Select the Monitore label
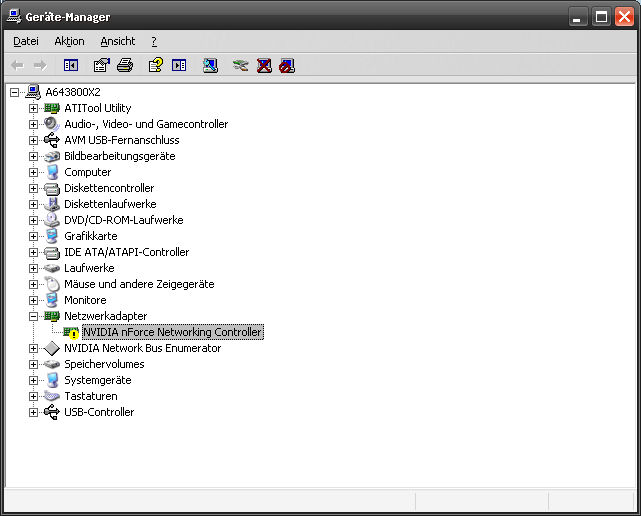This screenshot has height=516, width=641. (x=85, y=300)
